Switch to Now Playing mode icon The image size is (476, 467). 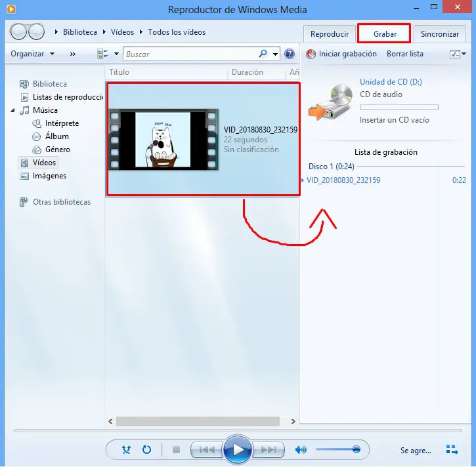click(x=452, y=449)
